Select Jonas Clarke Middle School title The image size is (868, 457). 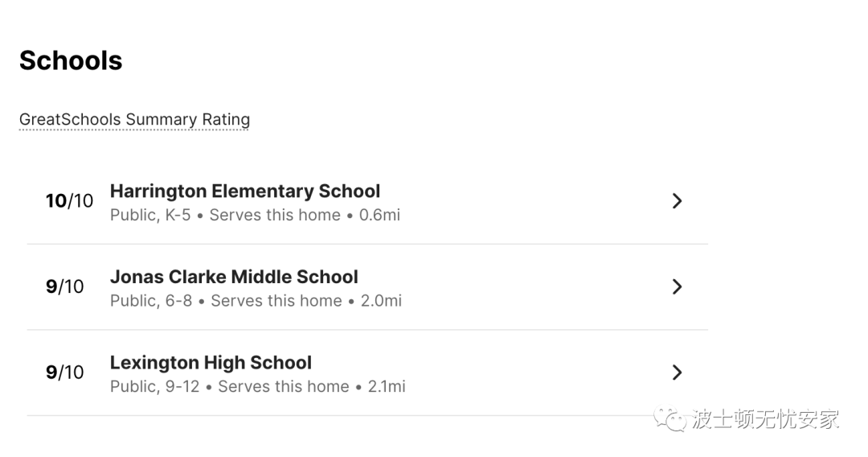[x=234, y=277]
